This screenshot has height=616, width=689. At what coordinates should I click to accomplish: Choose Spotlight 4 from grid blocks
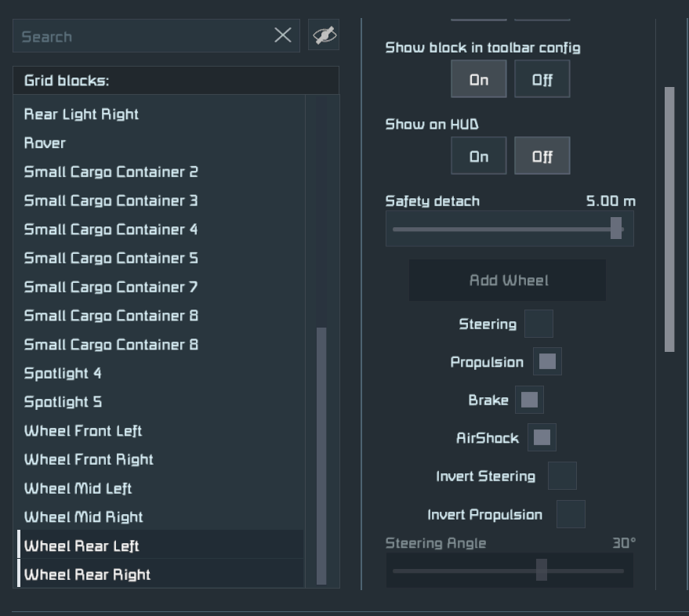click(63, 373)
